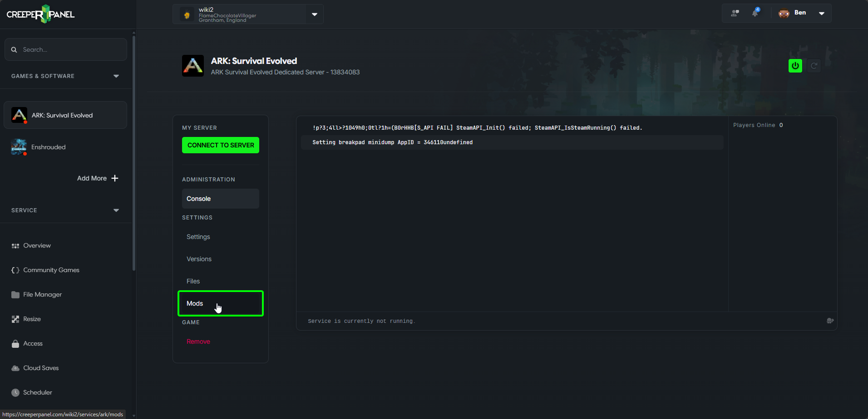
Task: Open the File Manager link
Action: [x=43, y=295]
